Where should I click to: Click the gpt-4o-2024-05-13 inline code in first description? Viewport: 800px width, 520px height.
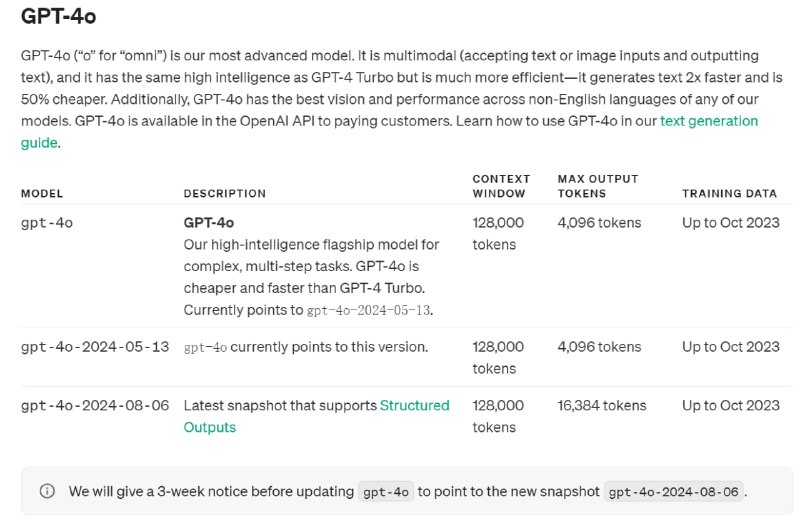coord(369,311)
